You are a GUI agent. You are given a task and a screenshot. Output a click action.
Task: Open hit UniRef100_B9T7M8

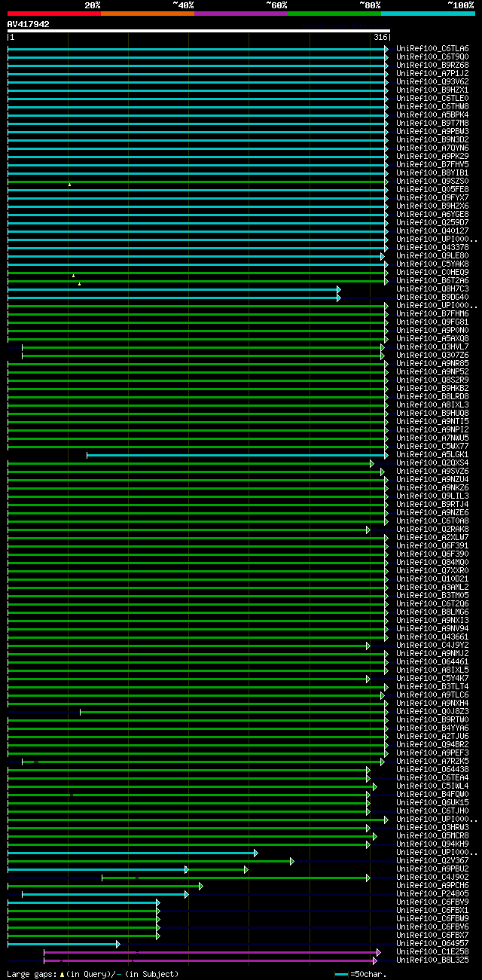coord(432,123)
